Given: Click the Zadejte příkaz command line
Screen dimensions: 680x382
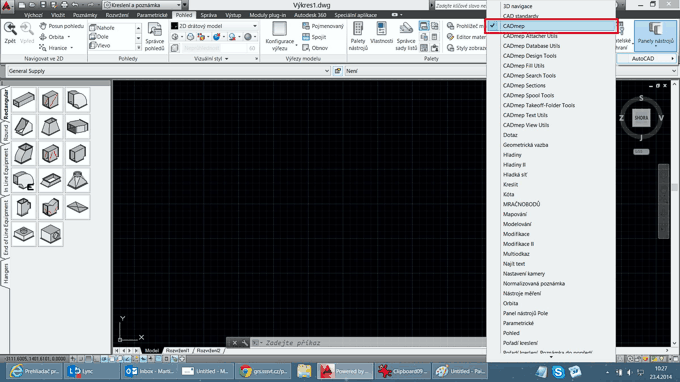Looking at the screenshot, I should [356, 343].
